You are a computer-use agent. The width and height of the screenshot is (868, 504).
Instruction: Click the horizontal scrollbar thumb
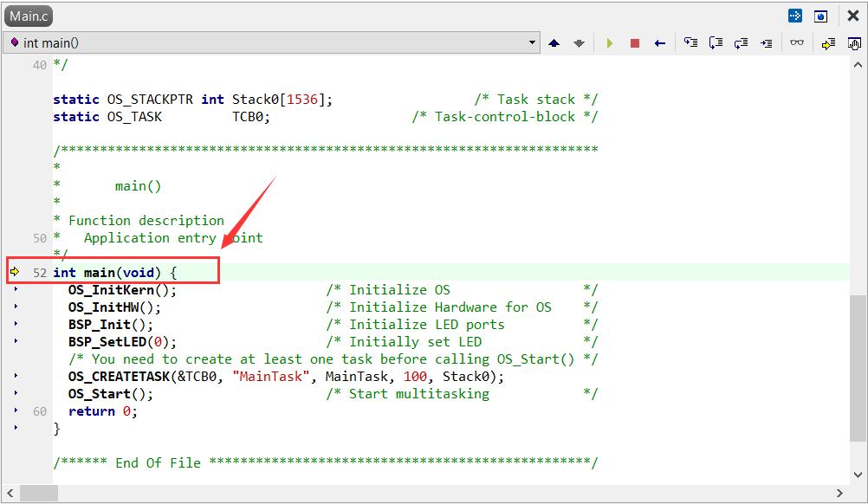coord(39,493)
